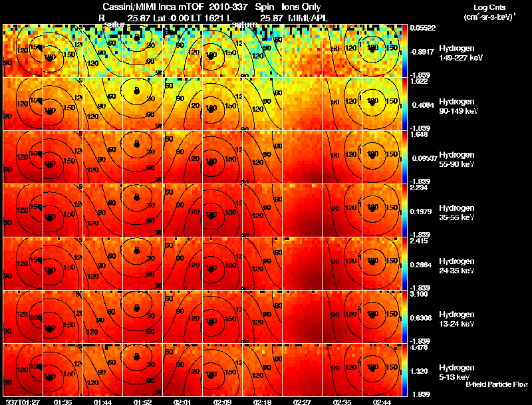
Task: Click the color bar beside Hydrogen 90-149 keV
Action: [404, 104]
